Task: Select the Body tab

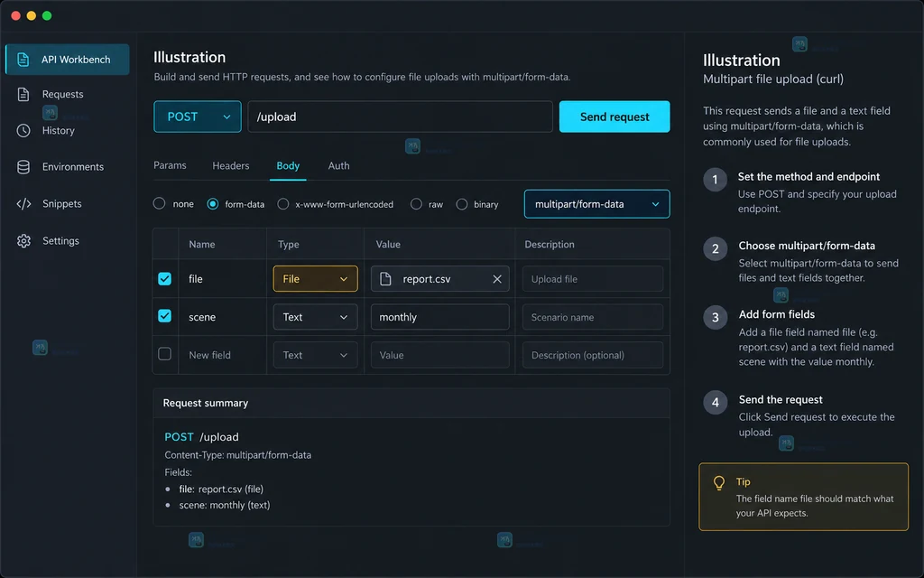Action: (288, 166)
